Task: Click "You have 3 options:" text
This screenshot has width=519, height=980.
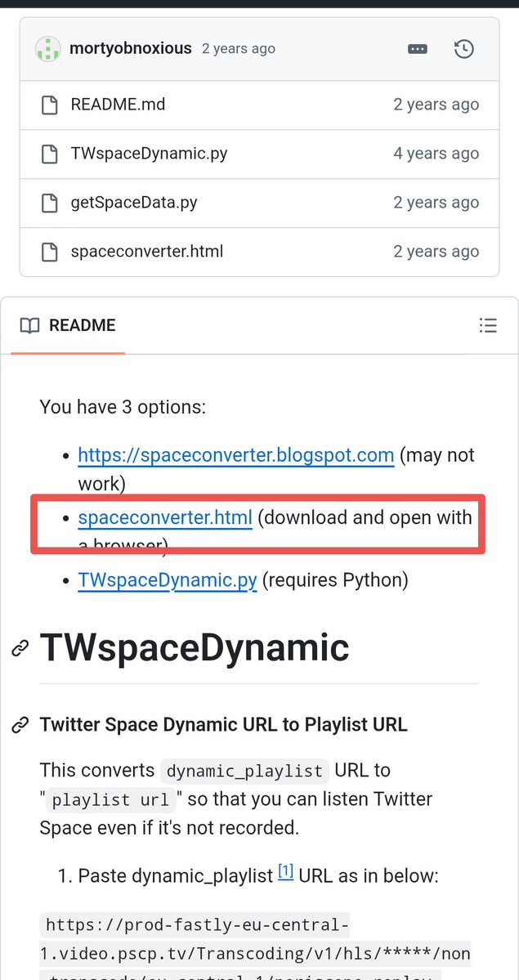Action: point(123,408)
